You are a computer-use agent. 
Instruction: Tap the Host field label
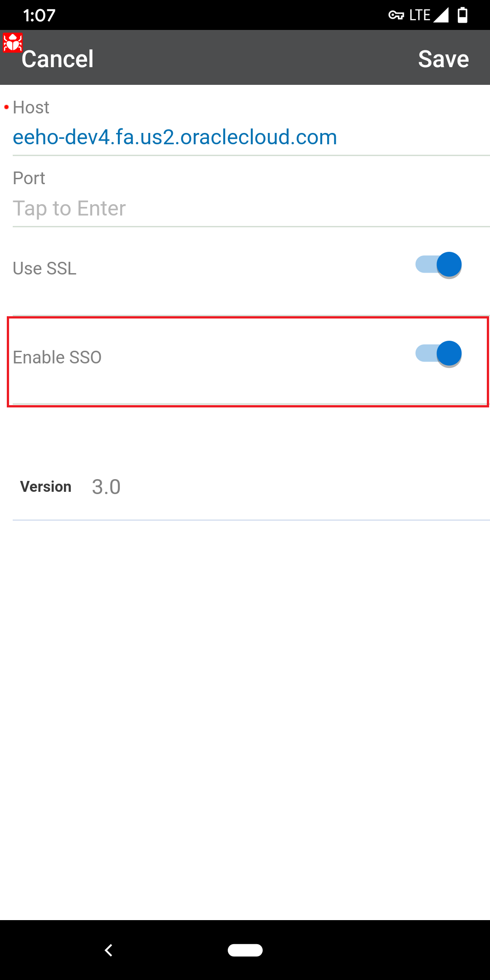(x=31, y=108)
